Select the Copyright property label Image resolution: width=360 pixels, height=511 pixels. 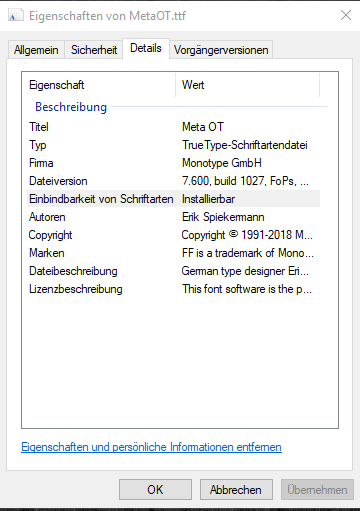tap(50, 235)
